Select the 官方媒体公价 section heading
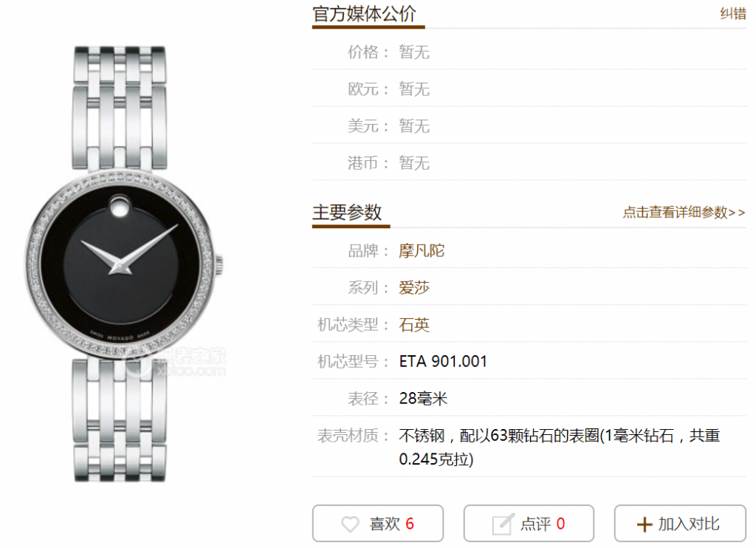 click(x=365, y=13)
